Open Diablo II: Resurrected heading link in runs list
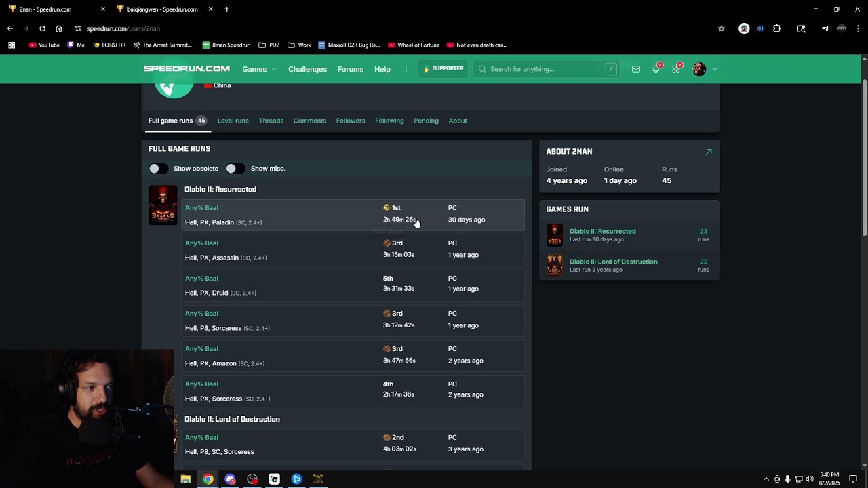The height and width of the screenshot is (488, 868). [220, 190]
